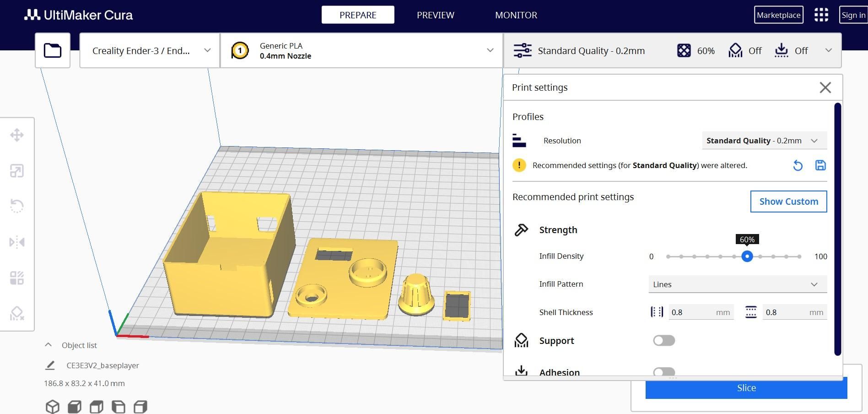The image size is (868, 414).
Task: Set the Infill Density slider to 0
Action: coord(668,256)
